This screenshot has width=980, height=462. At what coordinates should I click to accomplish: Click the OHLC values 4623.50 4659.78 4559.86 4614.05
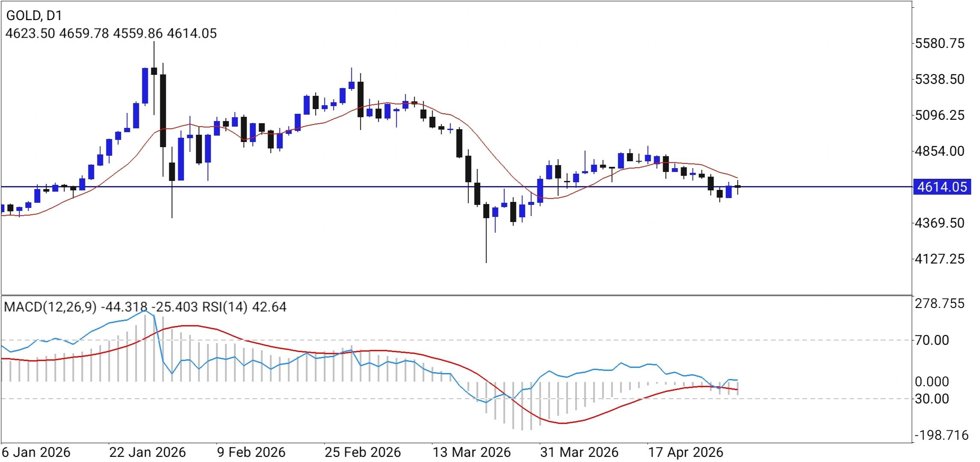click(x=111, y=33)
